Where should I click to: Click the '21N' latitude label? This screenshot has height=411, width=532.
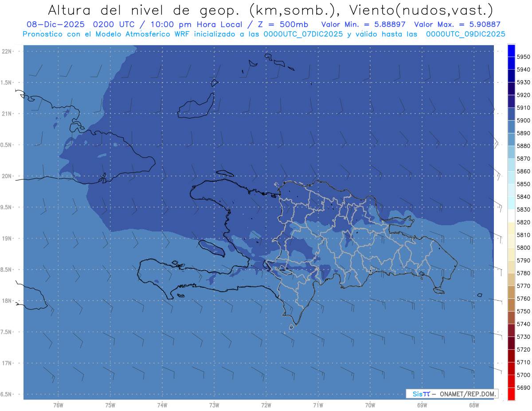click(x=8, y=114)
